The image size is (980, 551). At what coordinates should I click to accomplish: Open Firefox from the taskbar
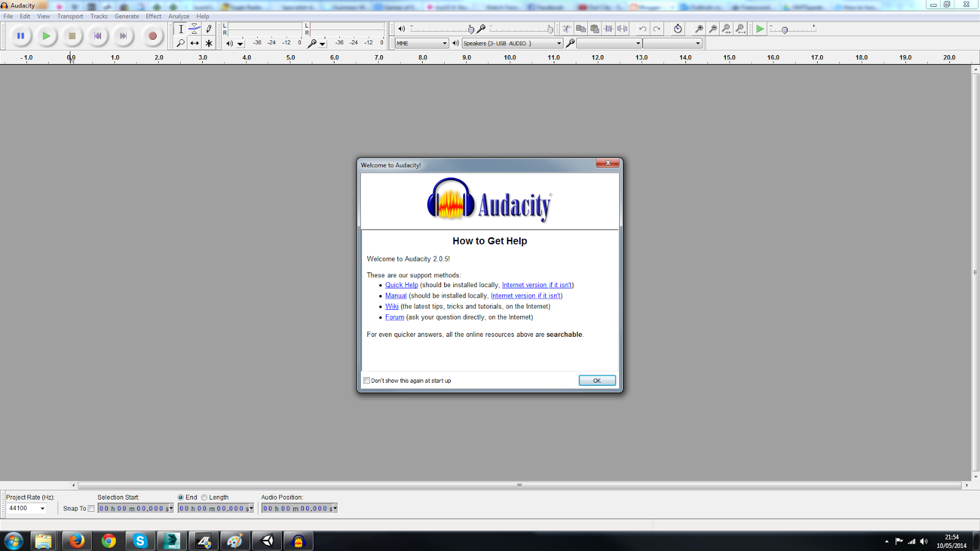coord(77,541)
